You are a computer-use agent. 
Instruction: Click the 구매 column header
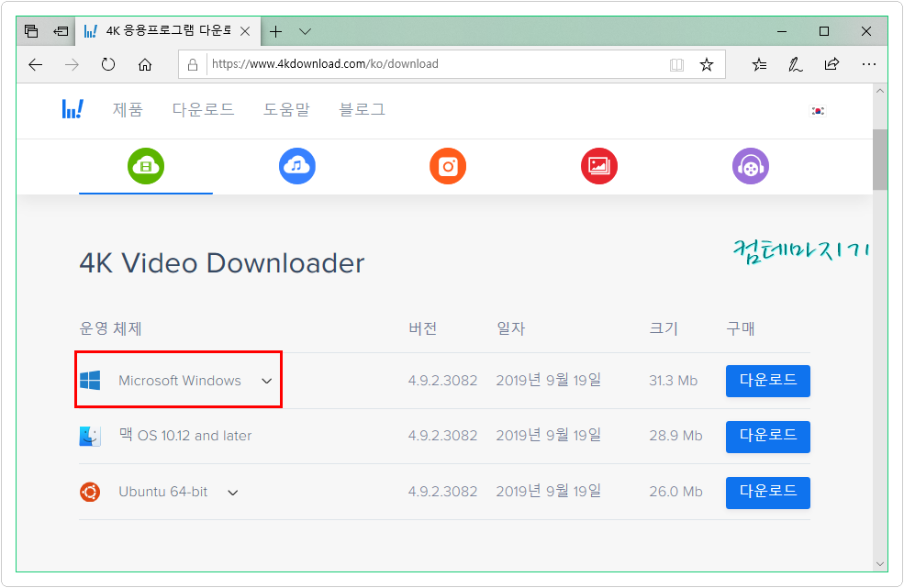(x=741, y=328)
